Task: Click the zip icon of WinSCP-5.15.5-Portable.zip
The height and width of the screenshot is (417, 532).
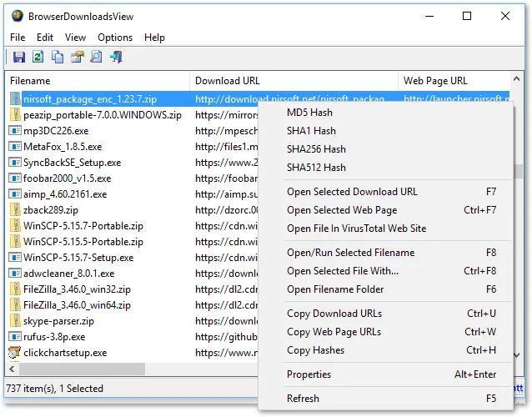Action: point(15,242)
